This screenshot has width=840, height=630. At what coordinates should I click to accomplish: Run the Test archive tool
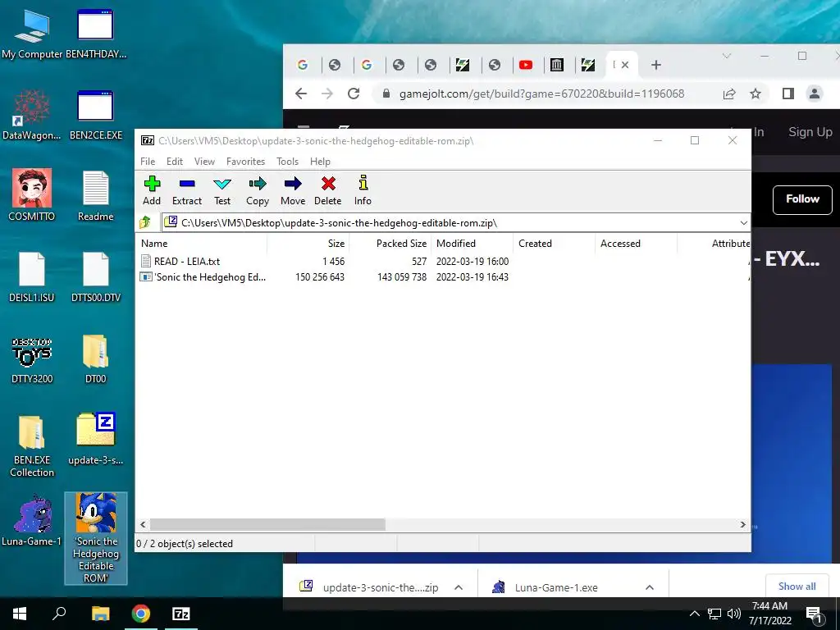[x=221, y=190]
